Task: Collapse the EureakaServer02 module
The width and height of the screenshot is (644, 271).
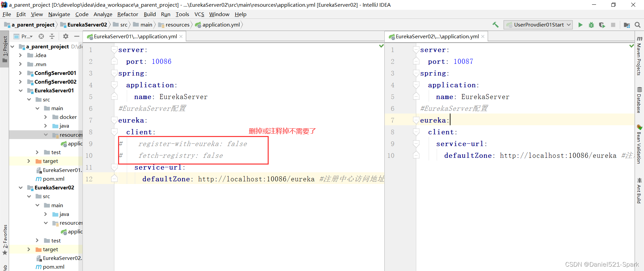Action: 20,188
